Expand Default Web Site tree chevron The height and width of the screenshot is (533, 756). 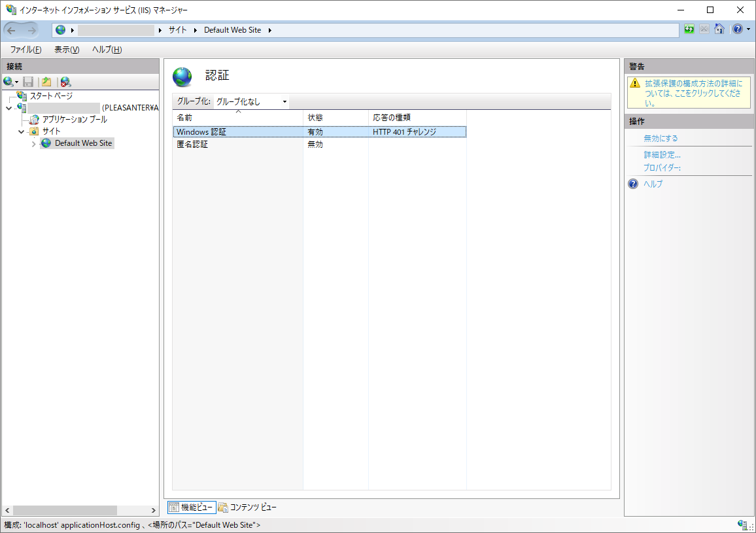click(34, 144)
